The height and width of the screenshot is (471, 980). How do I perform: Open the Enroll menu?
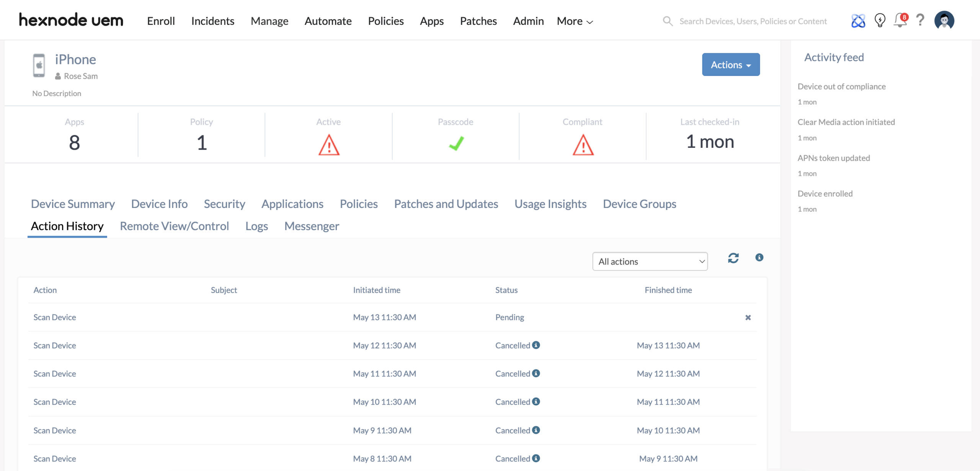click(161, 21)
